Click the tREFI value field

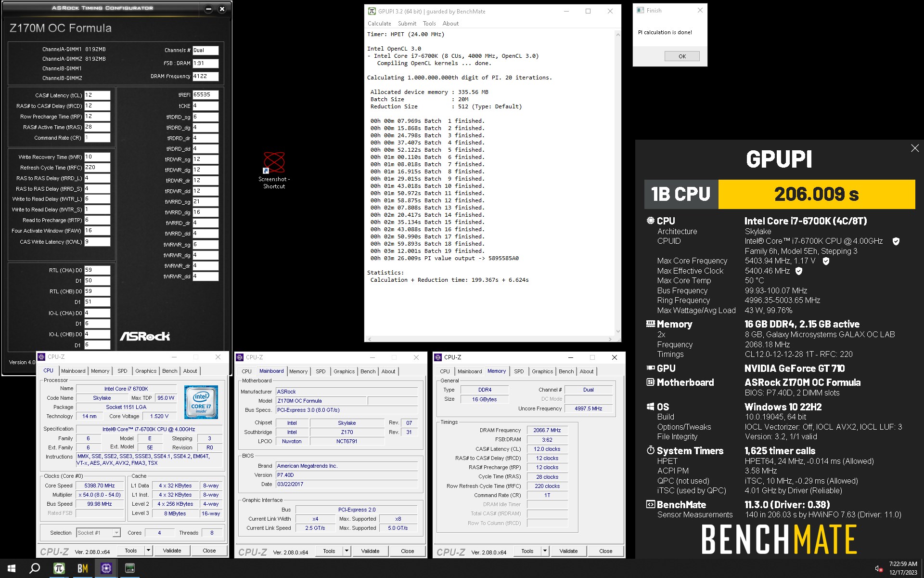[205, 95]
